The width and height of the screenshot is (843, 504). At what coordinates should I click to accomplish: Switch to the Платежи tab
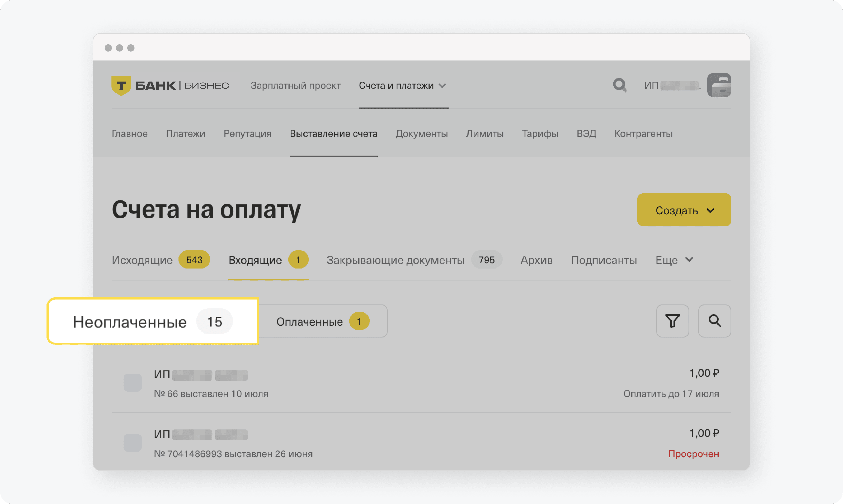pyautogui.click(x=185, y=133)
